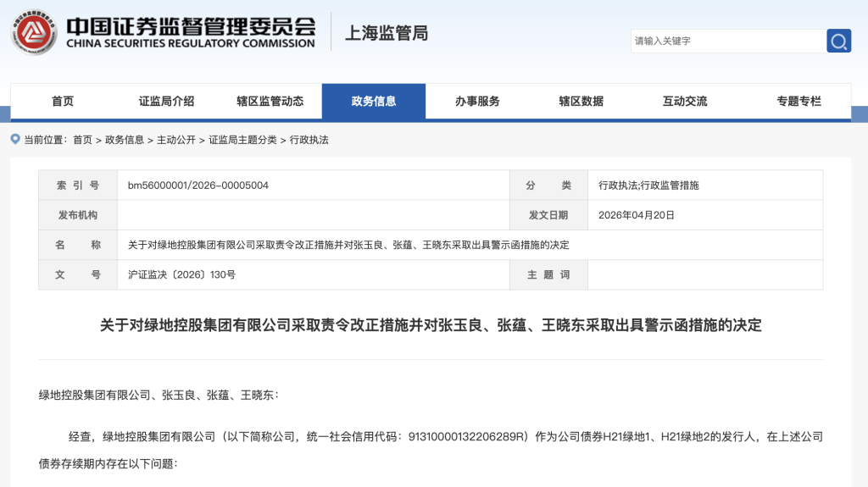
Task: Click the line 债券存续期内存在以下问题
Action: coord(108,464)
